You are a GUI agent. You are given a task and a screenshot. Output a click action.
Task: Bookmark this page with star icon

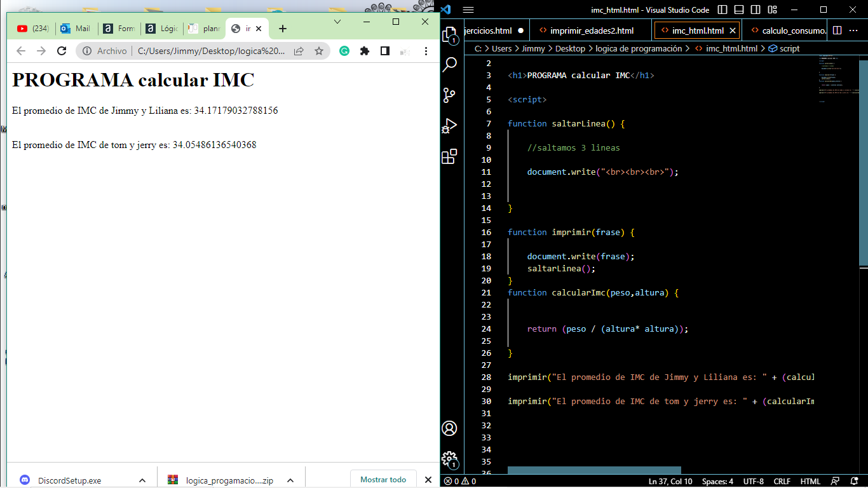(x=319, y=51)
